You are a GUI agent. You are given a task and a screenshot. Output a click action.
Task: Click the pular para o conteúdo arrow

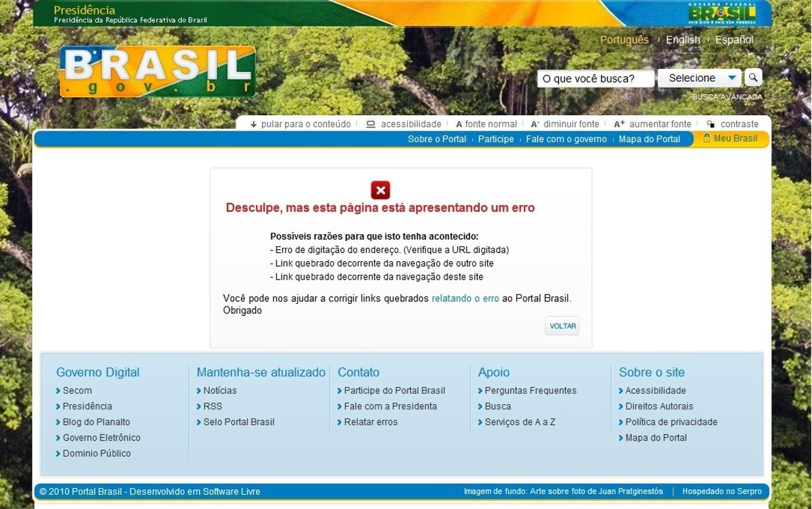click(x=254, y=124)
